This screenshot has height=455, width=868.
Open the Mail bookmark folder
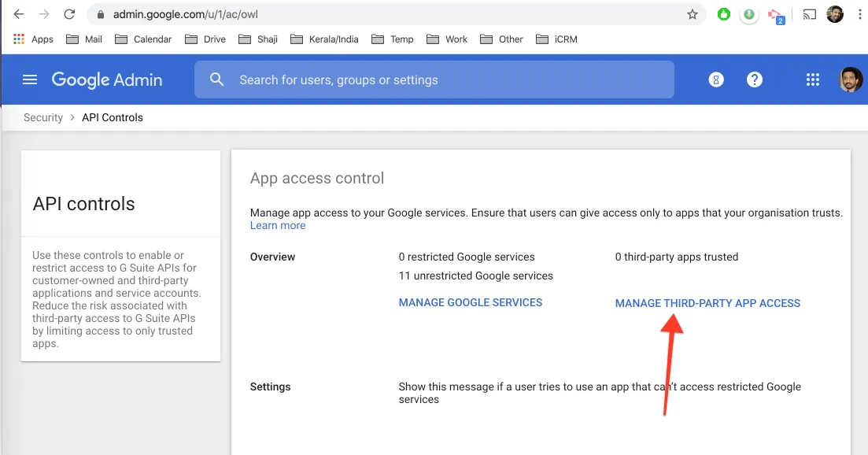point(84,39)
